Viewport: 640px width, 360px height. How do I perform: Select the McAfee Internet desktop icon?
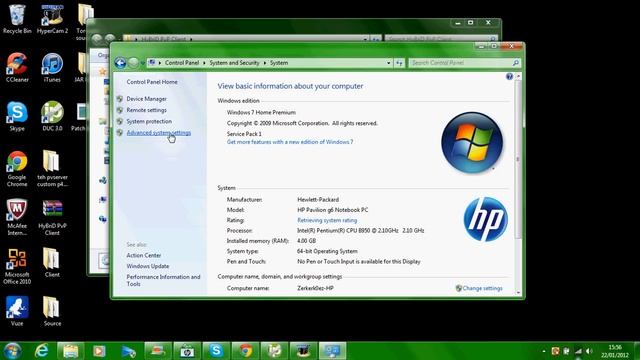[17, 217]
